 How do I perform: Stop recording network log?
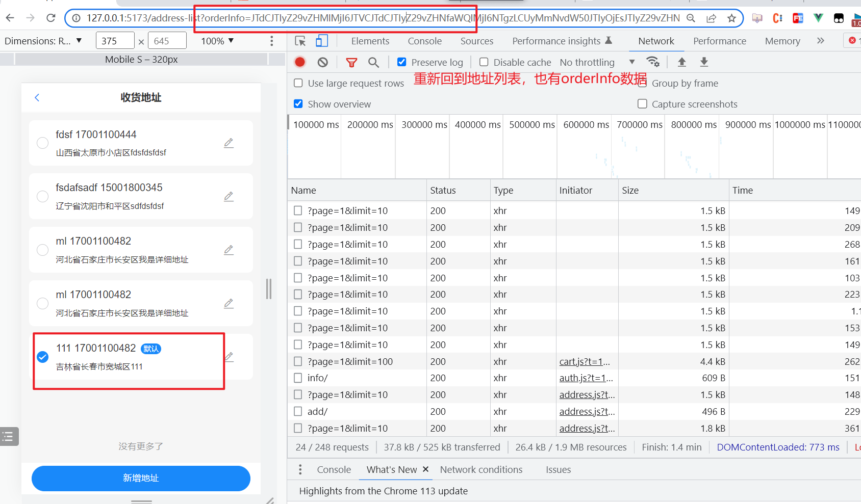pos(300,62)
